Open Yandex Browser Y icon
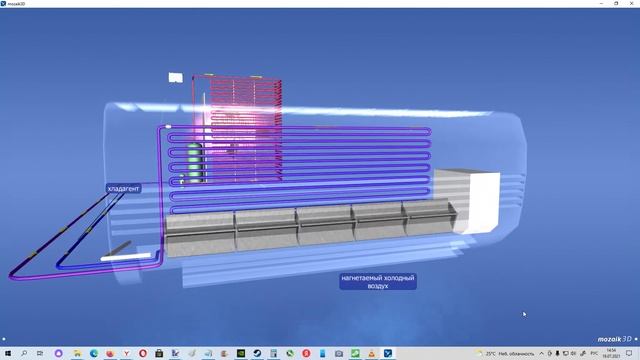Viewport: 640px width, 360px height. (127, 353)
